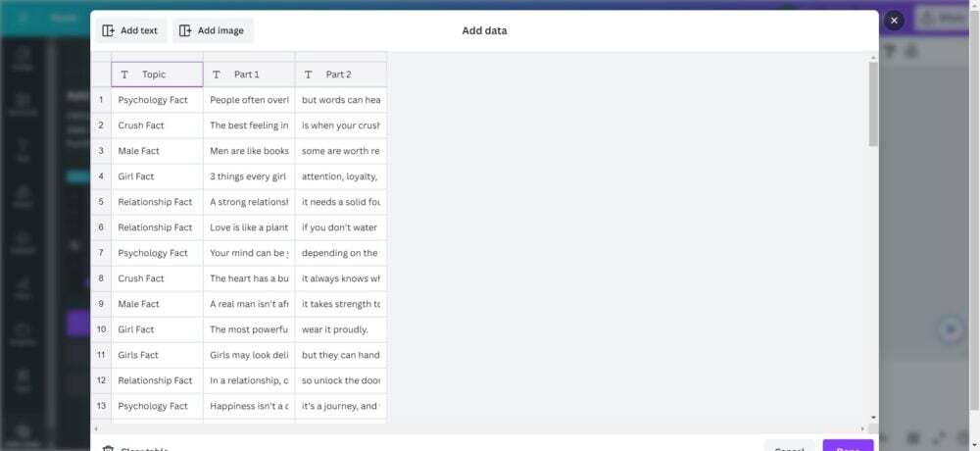This screenshot has height=451, width=980.
Task: Click cell 'Girls may look deli'
Action: click(249, 355)
